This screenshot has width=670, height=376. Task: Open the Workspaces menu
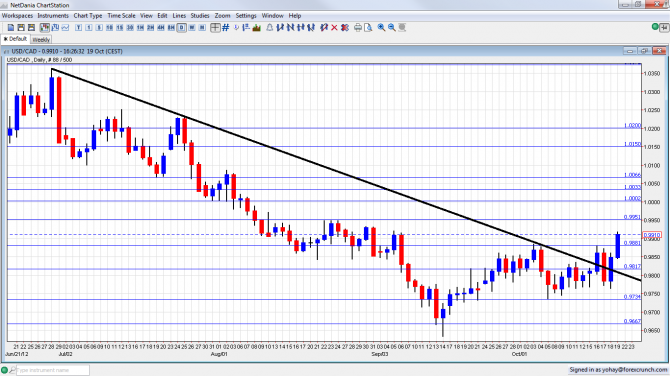point(18,16)
